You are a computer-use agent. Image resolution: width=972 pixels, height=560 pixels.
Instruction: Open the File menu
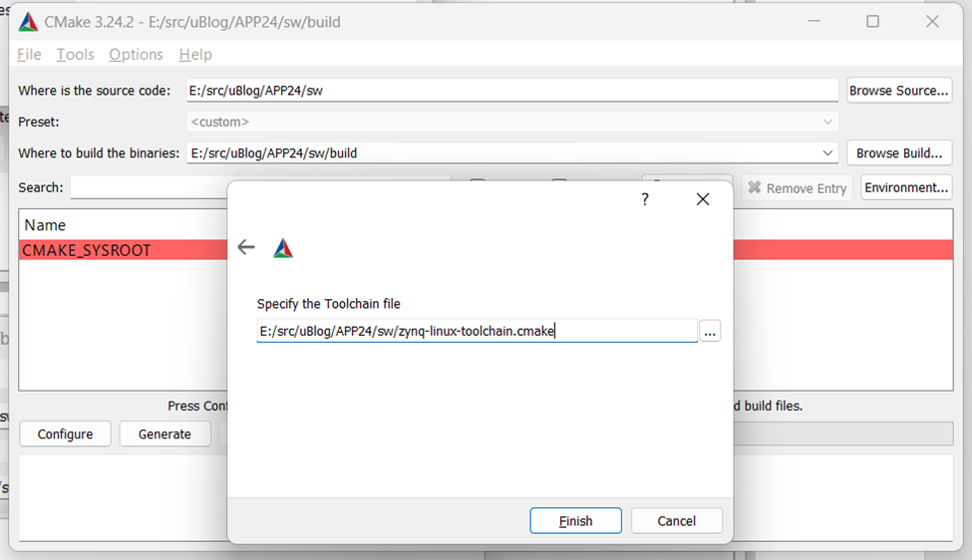pyautogui.click(x=29, y=55)
